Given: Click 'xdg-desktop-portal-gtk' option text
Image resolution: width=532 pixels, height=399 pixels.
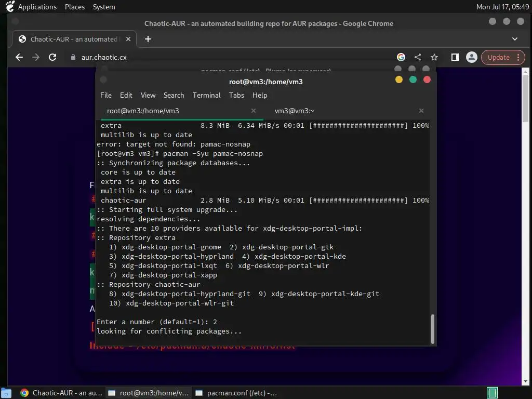Looking at the screenshot, I should click(288, 247).
